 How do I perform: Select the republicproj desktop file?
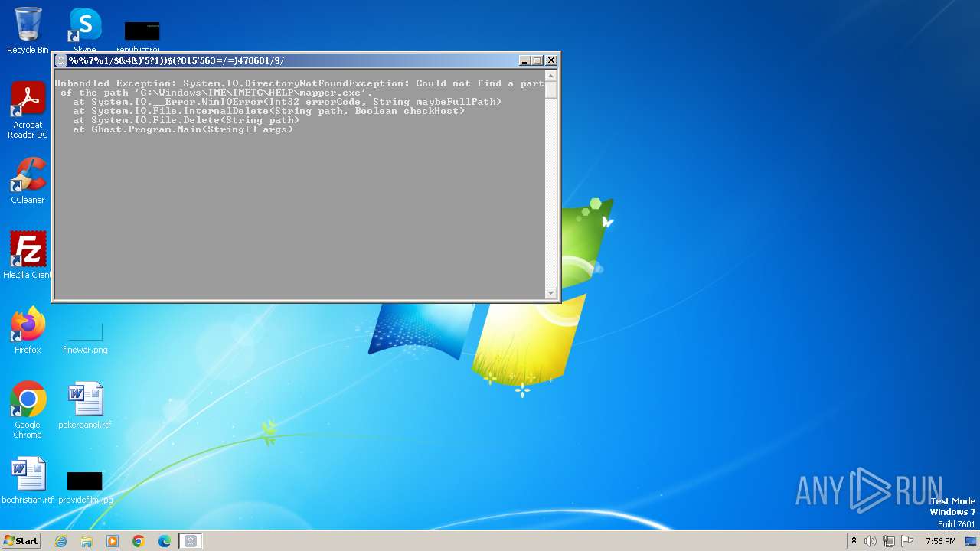coord(142,37)
